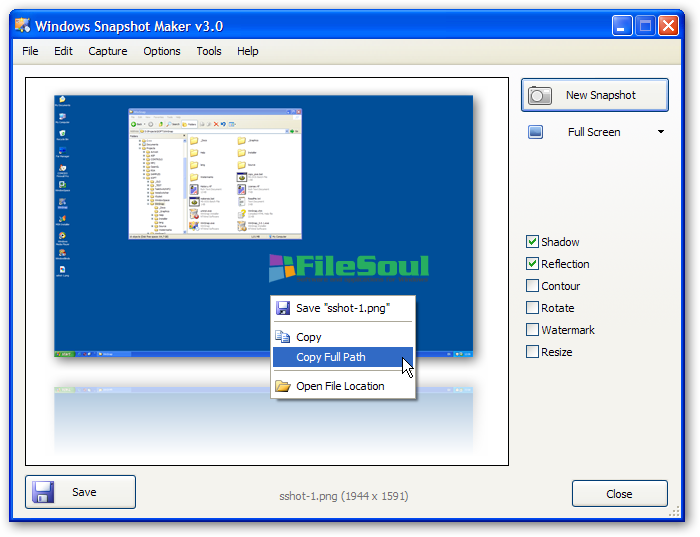Click the Close button at bottom right
The height and width of the screenshot is (537, 700).
[620, 494]
